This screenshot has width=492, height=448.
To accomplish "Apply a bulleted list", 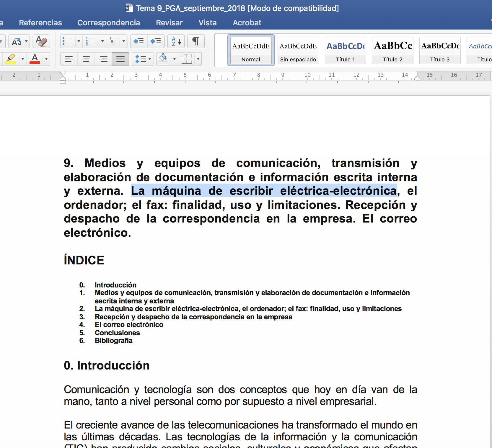I will click(x=68, y=41).
